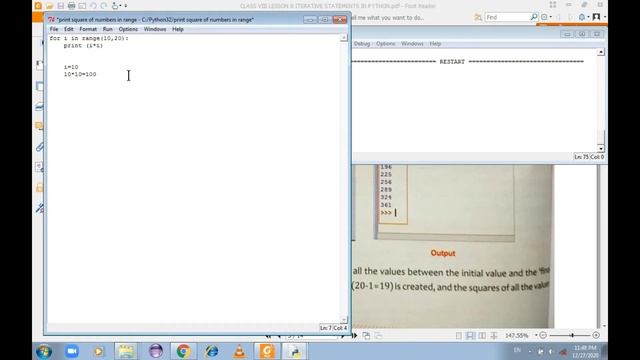Open the Run menu in the IDLE editor
The width and height of the screenshot is (640, 360).
point(107,29)
